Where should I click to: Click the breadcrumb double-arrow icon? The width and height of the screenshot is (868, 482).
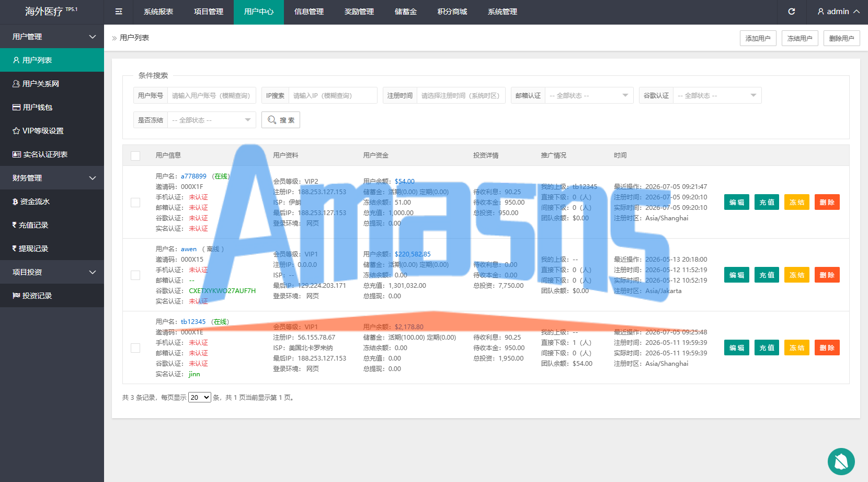tap(115, 38)
